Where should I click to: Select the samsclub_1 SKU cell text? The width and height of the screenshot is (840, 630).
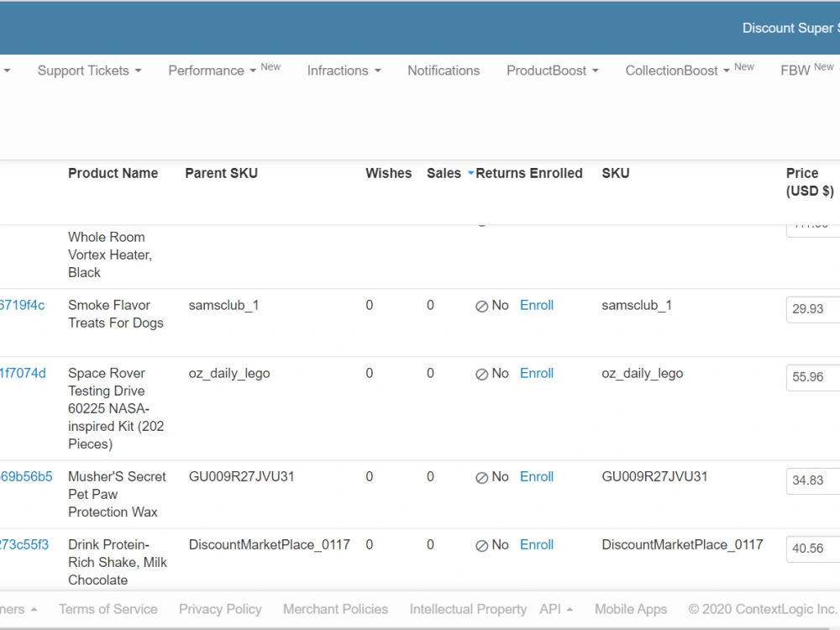click(637, 306)
